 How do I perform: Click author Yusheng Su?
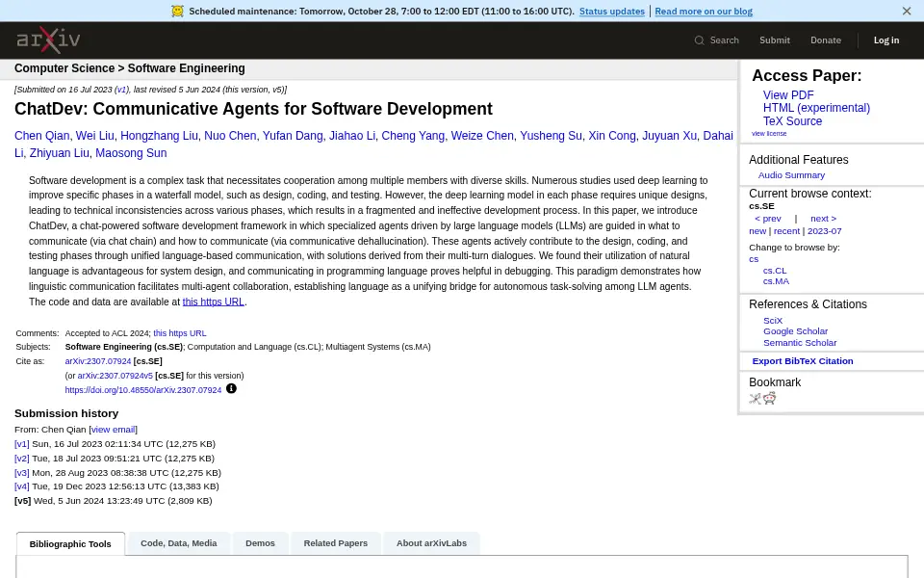click(551, 136)
